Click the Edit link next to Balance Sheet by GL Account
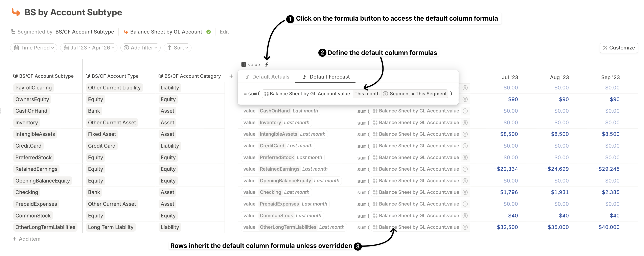Screen dimensions: 644x256 [x=224, y=32]
